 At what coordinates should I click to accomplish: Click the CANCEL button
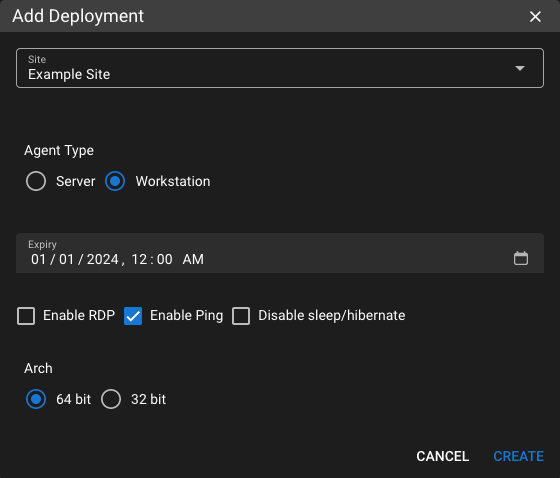point(442,456)
